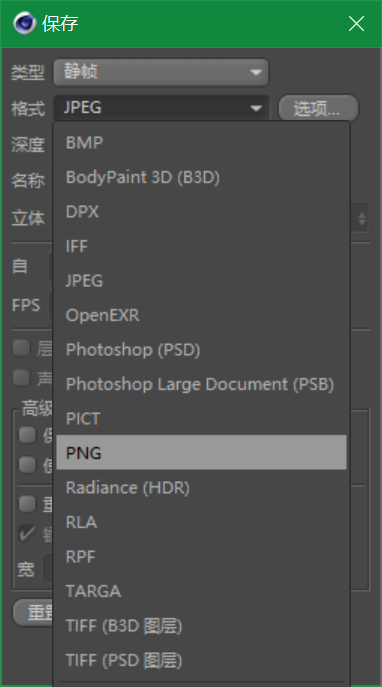Toggle the 声 checkbox
The image size is (382, 687).
point(21,378)
